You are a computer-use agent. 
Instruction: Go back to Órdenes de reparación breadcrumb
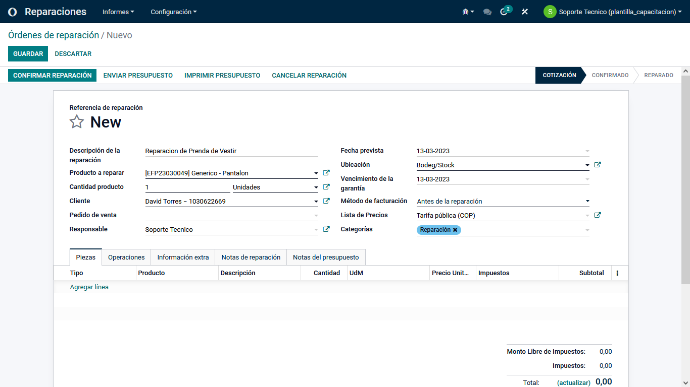click(x=54, y=35)
